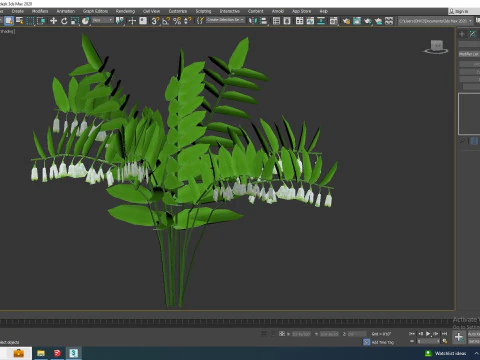Viewport: 480px width, 360px height.
Task: Toggle Spinner Snap
Action: click(188, 21)
